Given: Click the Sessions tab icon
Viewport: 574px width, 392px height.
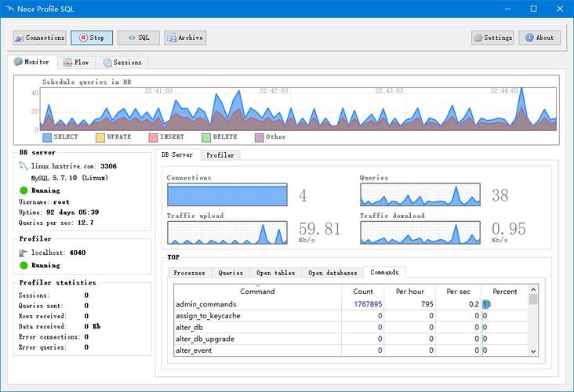Looking at the screenshot, I should point(107,63).
